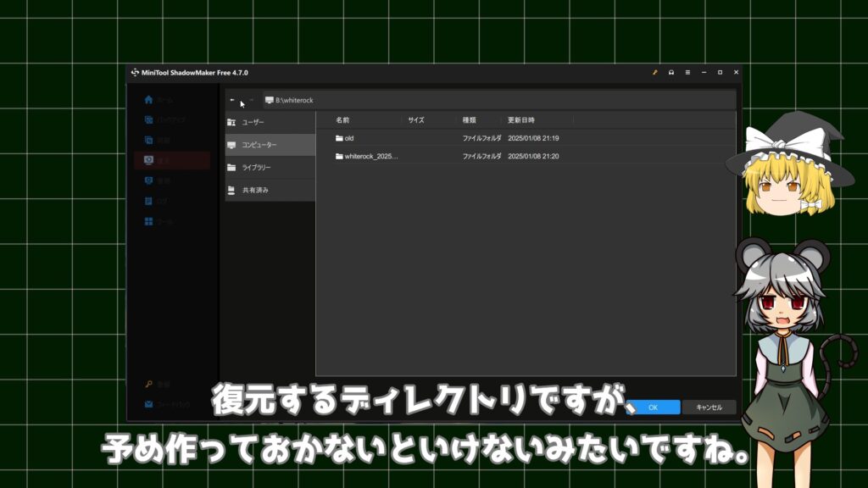This screenshot has height=488, width=868.
Task: Click the back arrow in the path bar
Action: click(x=232, y=100)
